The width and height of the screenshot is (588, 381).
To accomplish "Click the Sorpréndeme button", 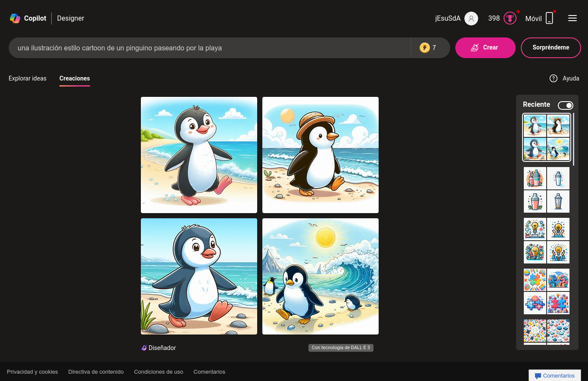I will tap(551, 48).
